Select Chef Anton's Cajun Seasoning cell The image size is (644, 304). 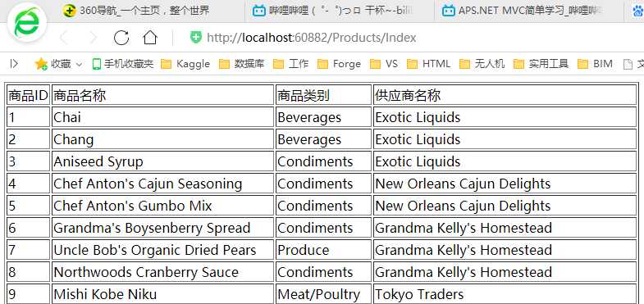pyautogui.click(x=162, y=184)
